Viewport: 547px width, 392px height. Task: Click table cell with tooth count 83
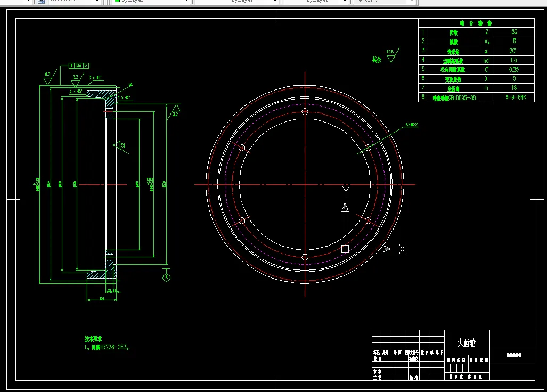[x=514, y=32]
